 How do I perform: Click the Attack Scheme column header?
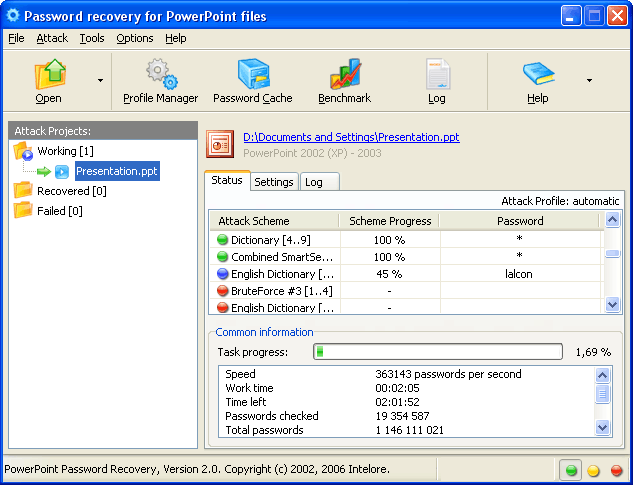point(274,221)
